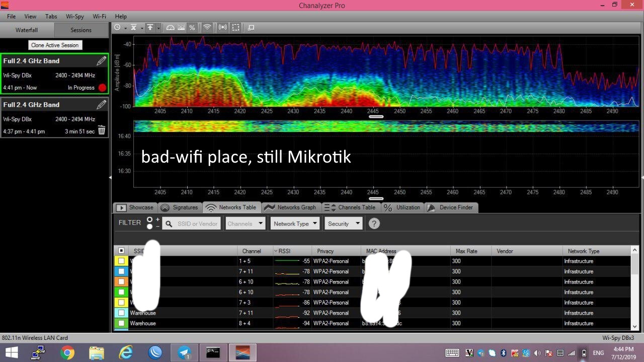Click the timespan clock icon in toolbar
Image resolution: width=644 pixels, height=362 pixels.
(117, 28)
